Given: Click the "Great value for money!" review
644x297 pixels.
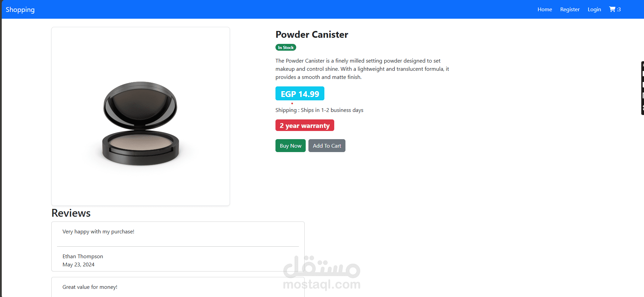Looking at the screenshot, I should tap(90, 287).
